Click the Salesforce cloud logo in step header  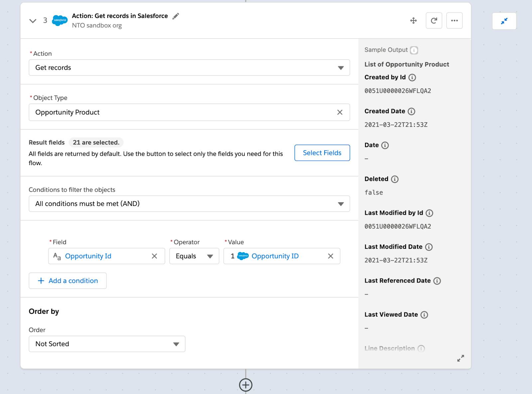tap(60, 20)
